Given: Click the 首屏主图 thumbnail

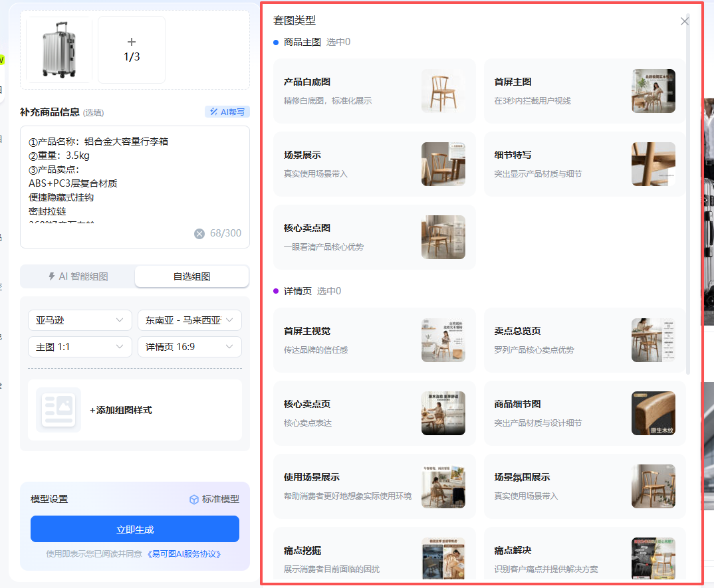Looking at the screenshot, I should pos(654,90).
